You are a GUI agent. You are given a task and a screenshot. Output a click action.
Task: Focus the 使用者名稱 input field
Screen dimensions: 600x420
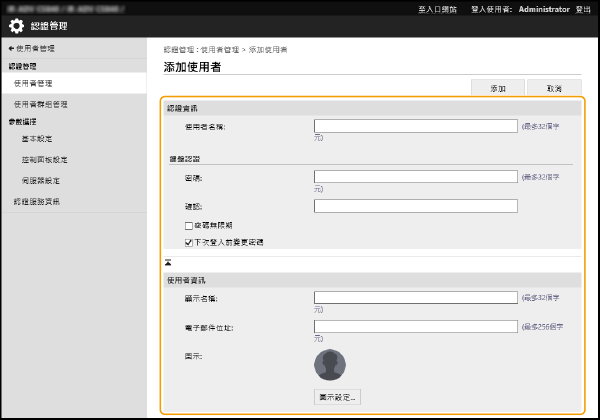(x=415, y=127)
